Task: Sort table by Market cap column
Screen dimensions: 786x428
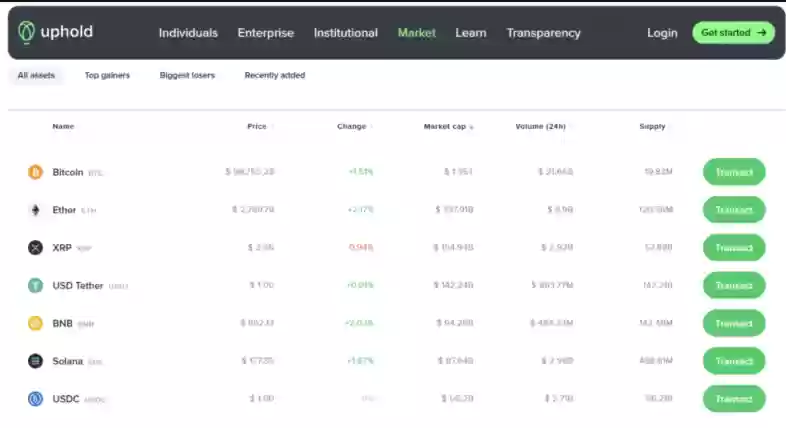Action: tap(447, 127)
